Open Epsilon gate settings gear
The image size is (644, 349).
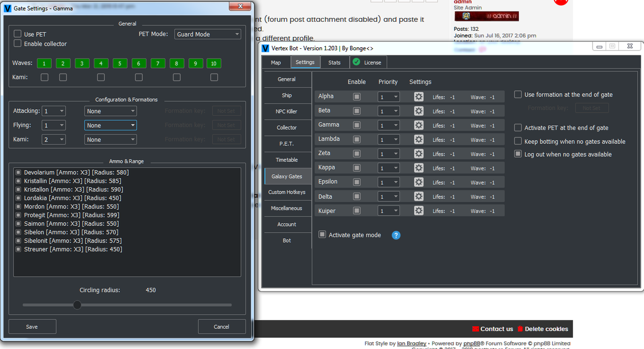pos(419,182)
